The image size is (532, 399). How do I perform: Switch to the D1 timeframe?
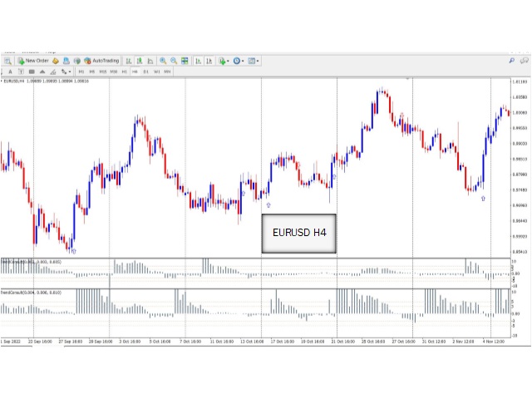point(145,71)
